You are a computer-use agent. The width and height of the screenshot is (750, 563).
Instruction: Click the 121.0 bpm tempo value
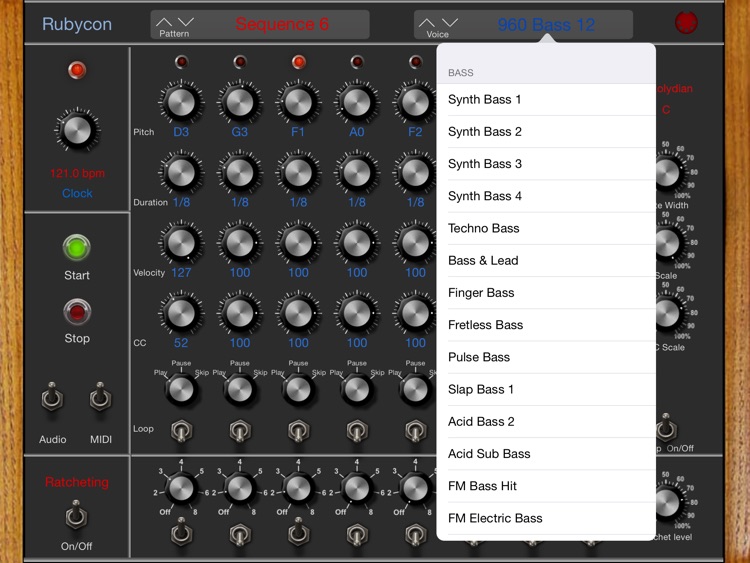(x=77, y=173)
